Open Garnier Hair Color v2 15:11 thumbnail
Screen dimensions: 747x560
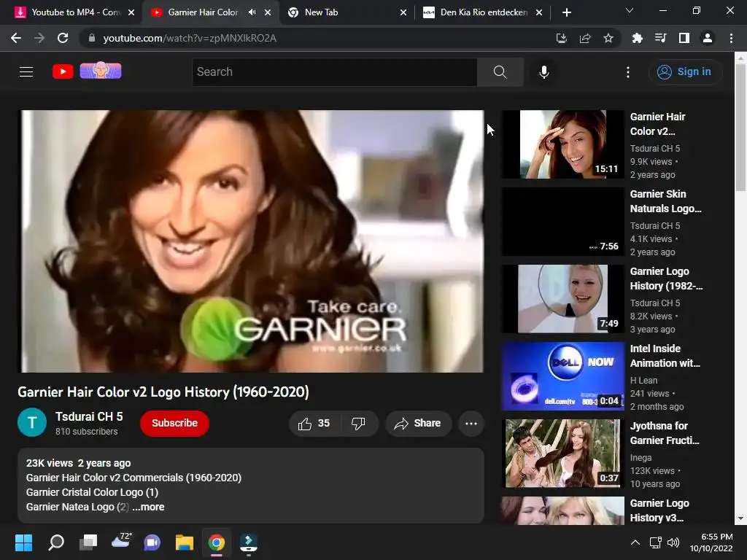[x=562, y=144]
